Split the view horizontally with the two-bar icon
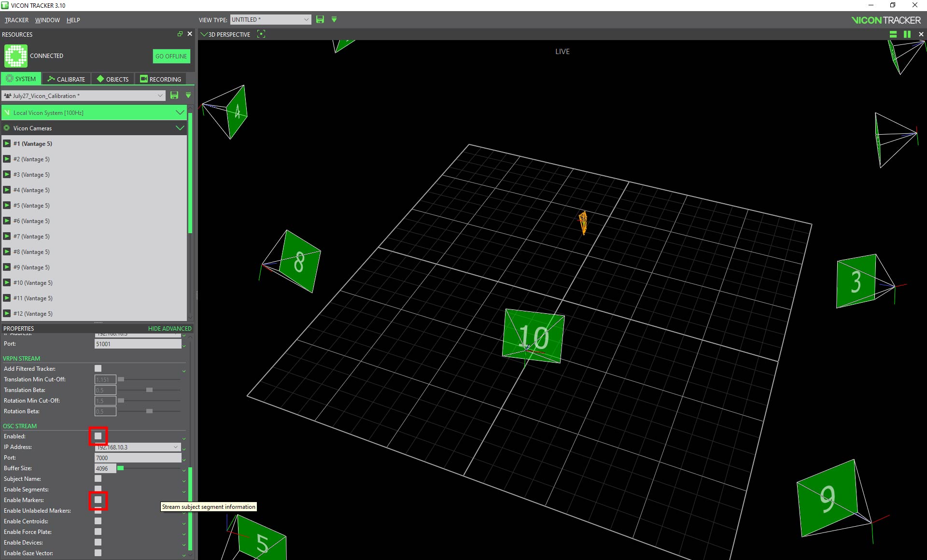The height and width of the screenshot is (560, 927). point(893,34)
